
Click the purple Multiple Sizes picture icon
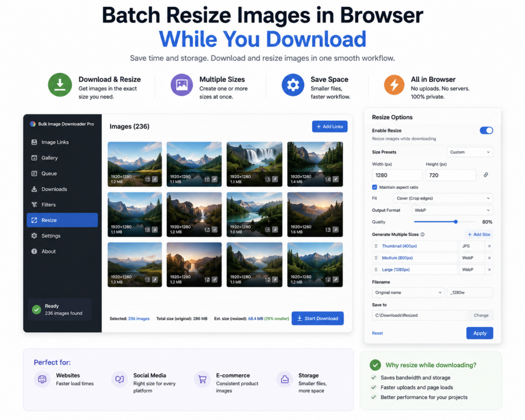[182, 85]
